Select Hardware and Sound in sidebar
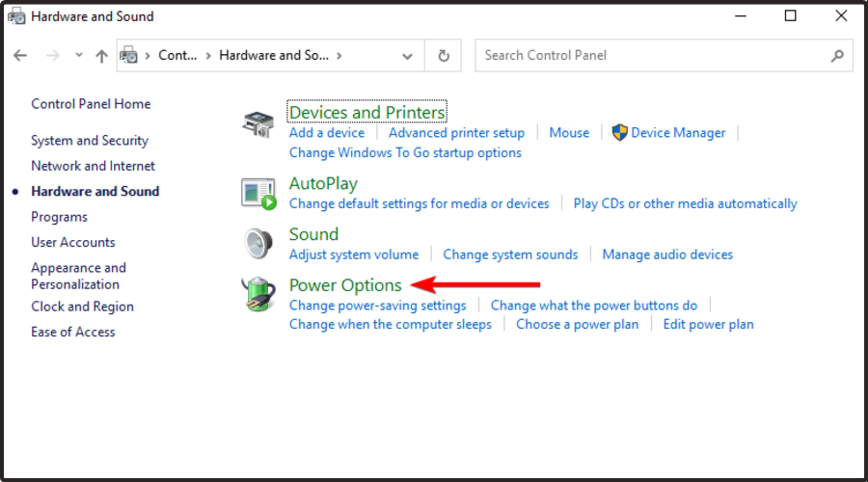 point(95,192)
